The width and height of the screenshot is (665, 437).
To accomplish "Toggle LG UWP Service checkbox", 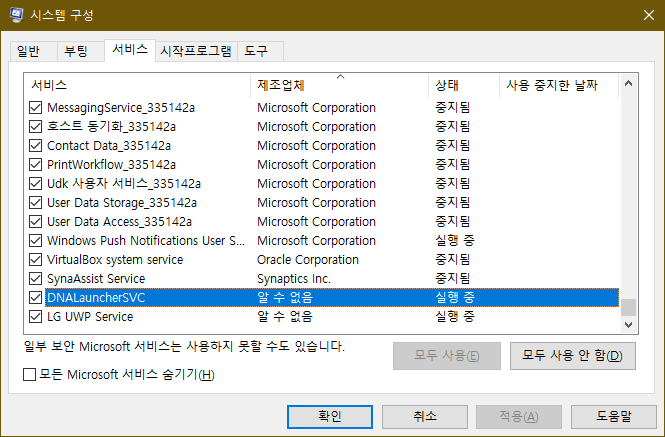I will (x=36, y=317).
